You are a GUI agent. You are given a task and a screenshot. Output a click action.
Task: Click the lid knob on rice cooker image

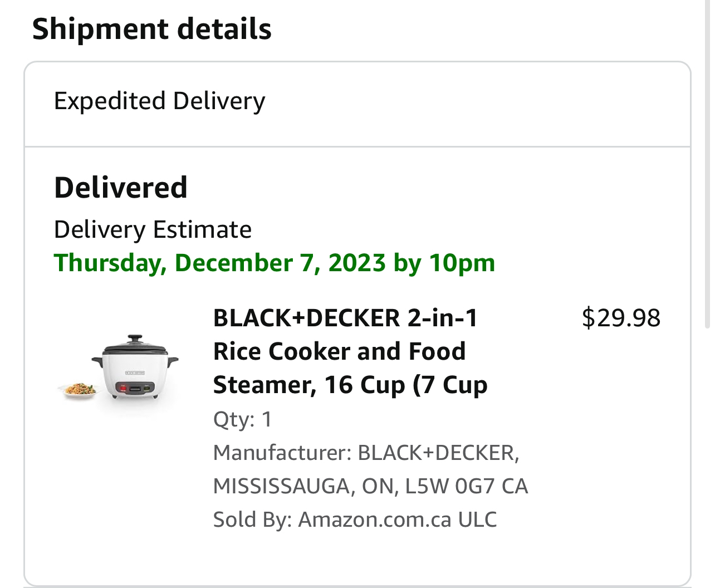135,338
